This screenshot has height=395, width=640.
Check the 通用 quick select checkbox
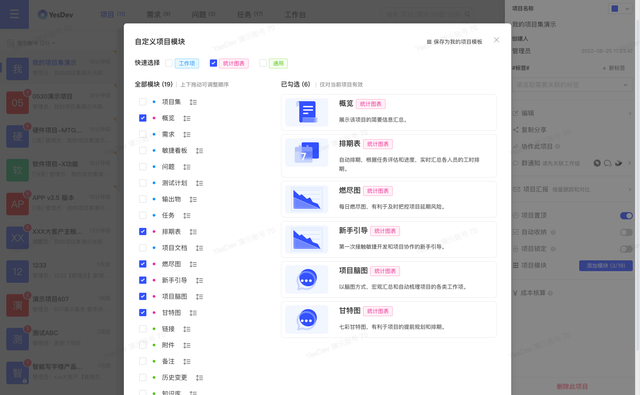pos(263,63)
